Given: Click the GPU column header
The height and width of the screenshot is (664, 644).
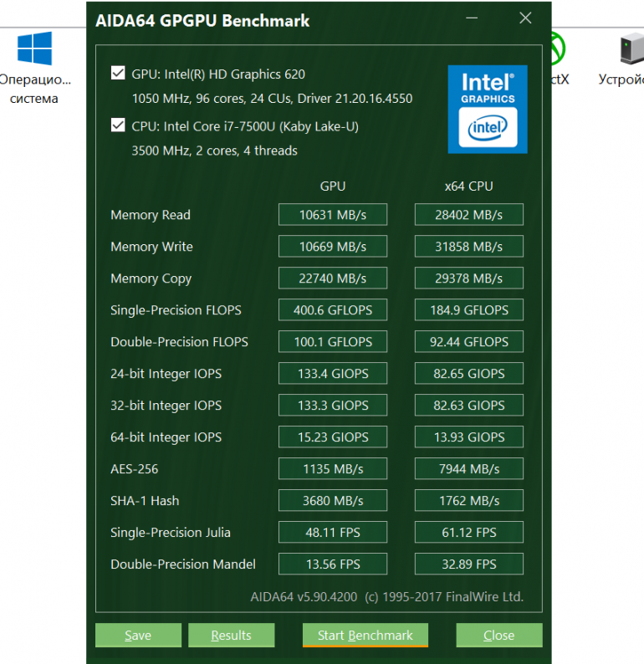Looking at the screenshot, I should [x=333, y=186].
